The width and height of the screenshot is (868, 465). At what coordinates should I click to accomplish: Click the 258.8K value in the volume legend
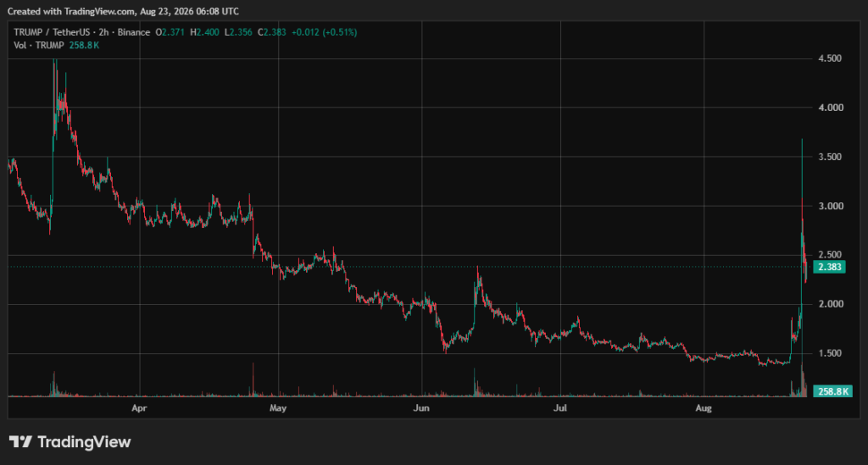pos(84,46)
